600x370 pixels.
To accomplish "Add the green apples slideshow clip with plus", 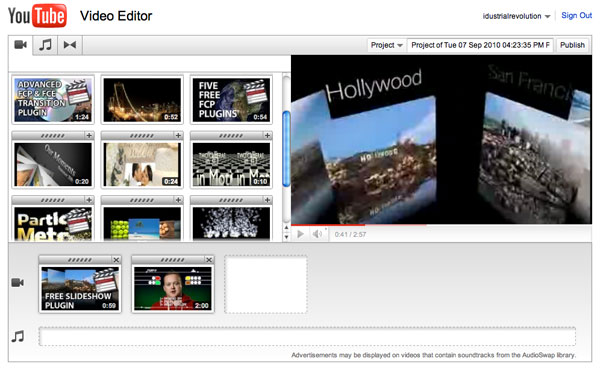I will click(178, 200).
